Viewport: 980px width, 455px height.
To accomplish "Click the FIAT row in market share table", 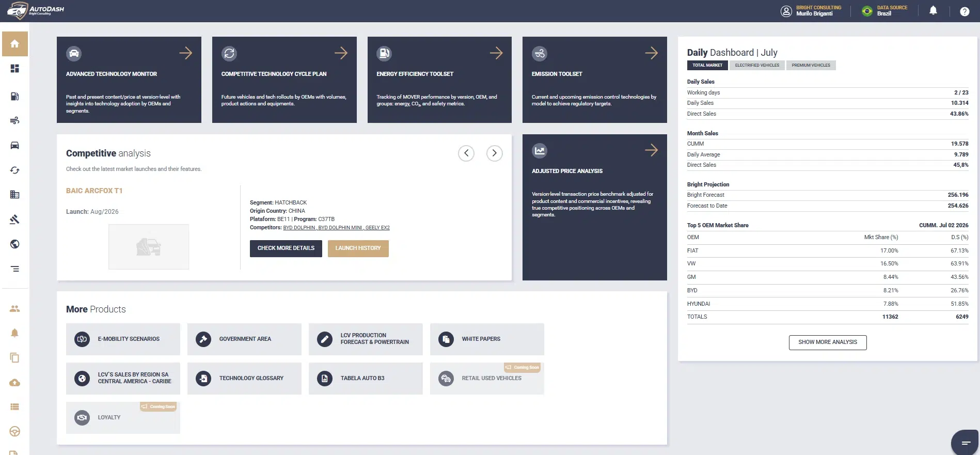I will 828,251.
